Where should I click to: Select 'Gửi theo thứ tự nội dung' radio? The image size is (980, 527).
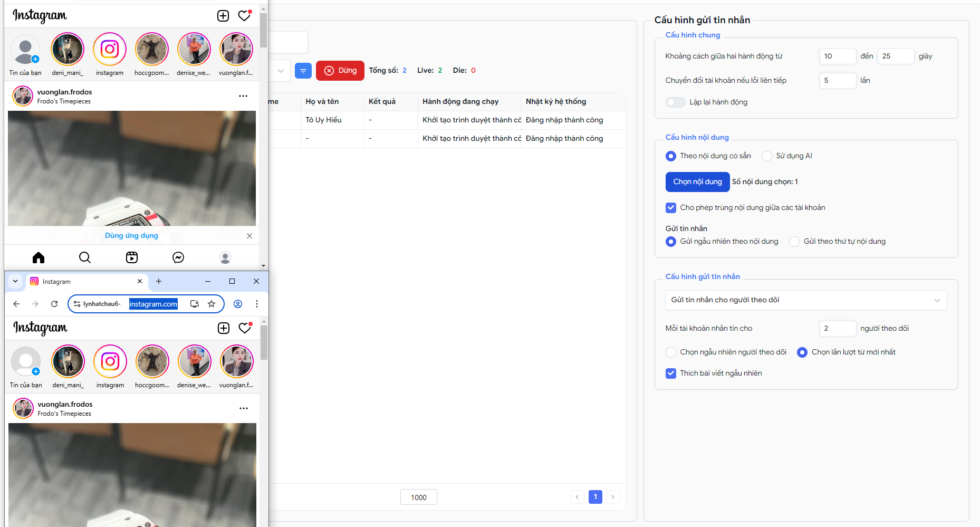pos(794,242)
